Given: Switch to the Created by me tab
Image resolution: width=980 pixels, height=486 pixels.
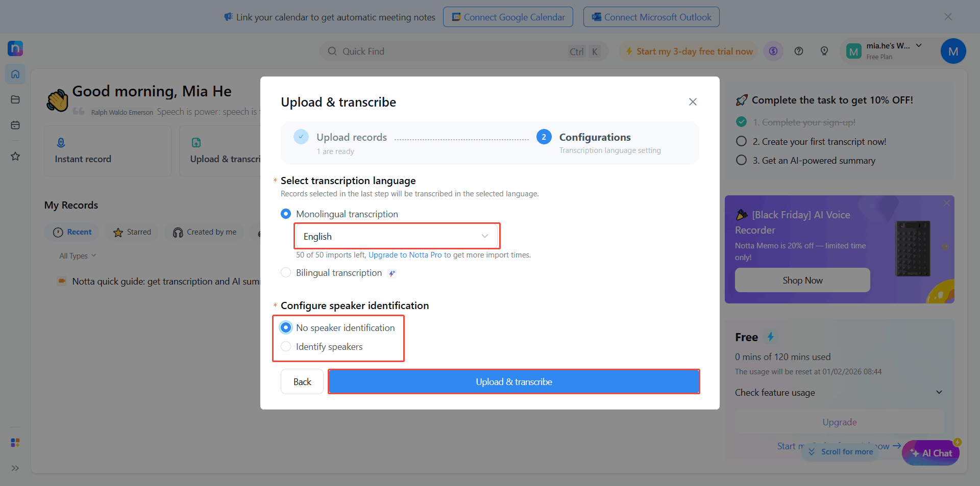Looking at the screenshot, I should pyautogui.click(x=204, y=232).
